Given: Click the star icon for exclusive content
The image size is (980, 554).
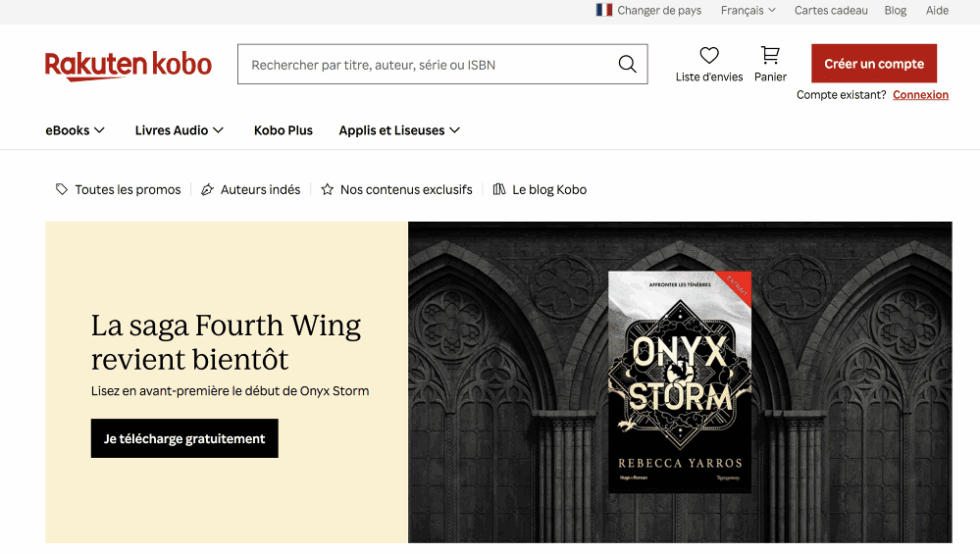Looking at the screenshot, I should click(327, 189).
